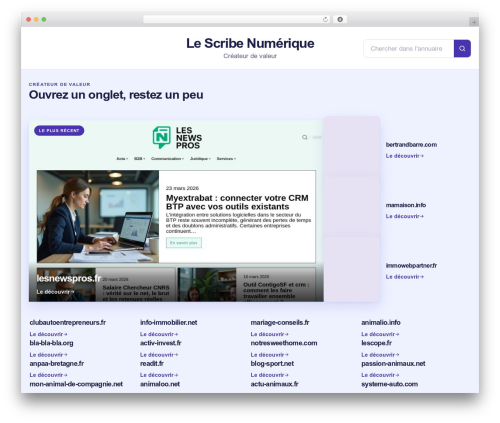The width and height of the screenshot is (500, 423).
Task: Click 'Le découvrir' under clubautoentrepreneurs.fr
Action: (x=48, y=334)
